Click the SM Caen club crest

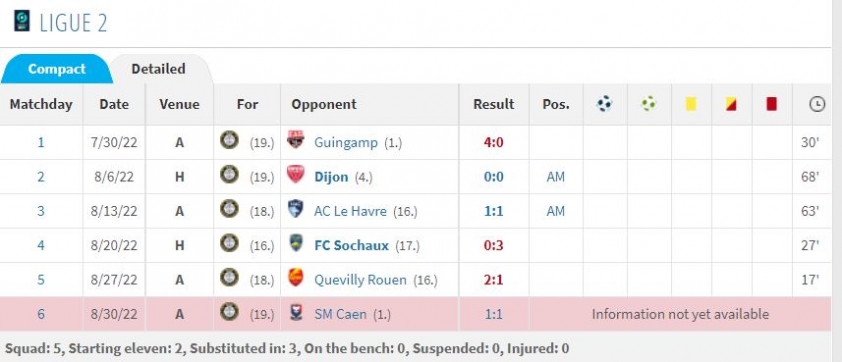(x=295, y=312)
